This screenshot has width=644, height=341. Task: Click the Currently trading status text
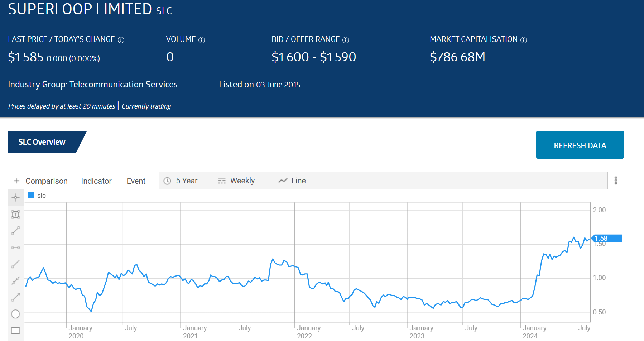coord(146,106)
